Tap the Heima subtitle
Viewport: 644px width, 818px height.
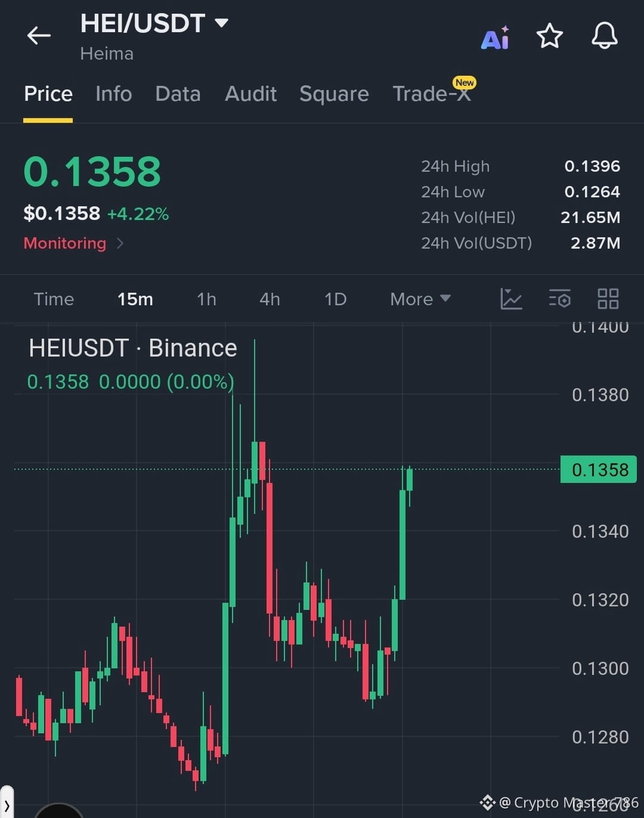[x=107, y=54]
